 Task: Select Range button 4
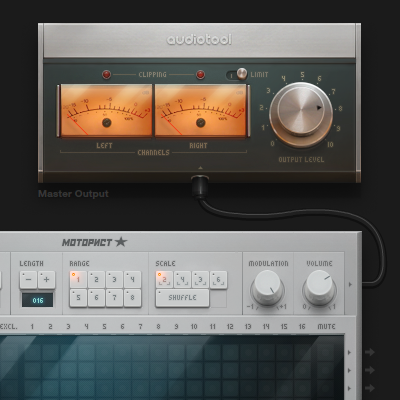pos(132,279)
